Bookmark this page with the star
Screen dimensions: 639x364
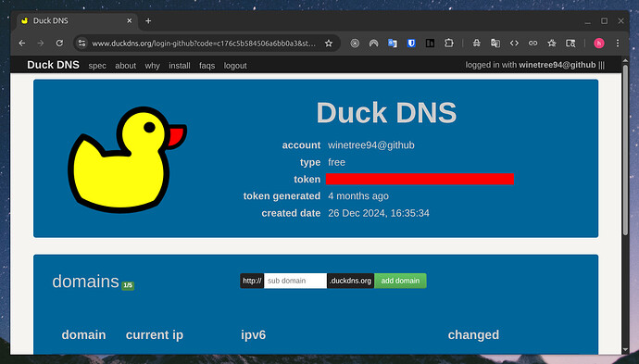tap(329, 44)
